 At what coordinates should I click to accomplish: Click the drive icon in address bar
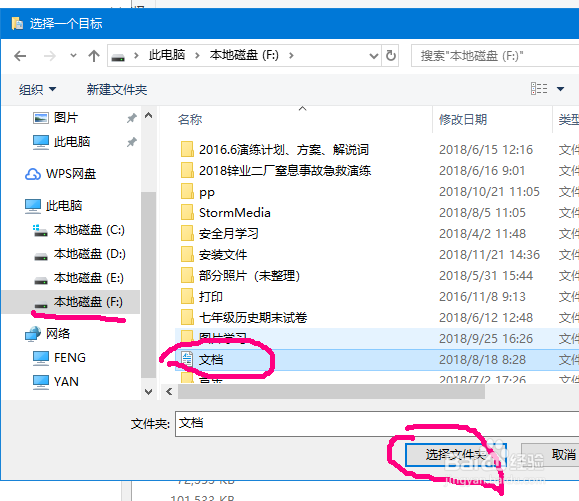pyautogui.click(x=118, y=57)
